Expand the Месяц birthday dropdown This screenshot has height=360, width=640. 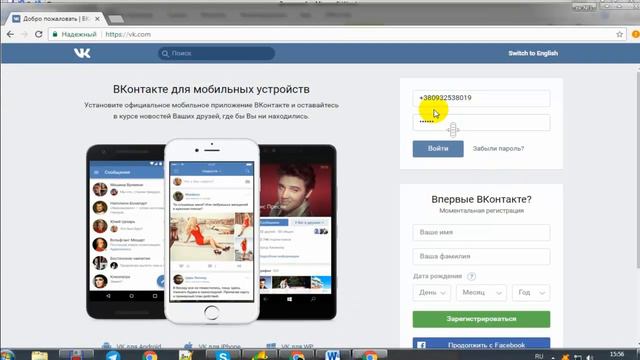[x=481, y=293]
